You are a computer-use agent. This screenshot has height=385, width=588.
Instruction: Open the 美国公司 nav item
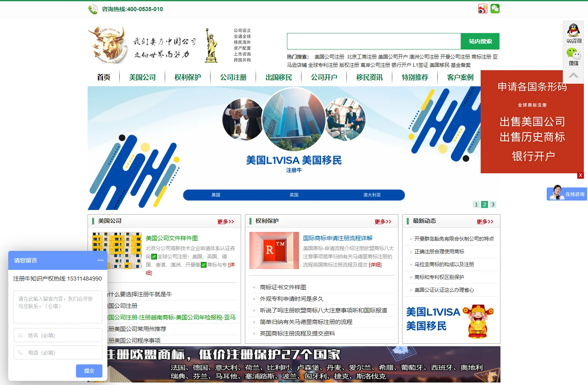click(142, 78)
